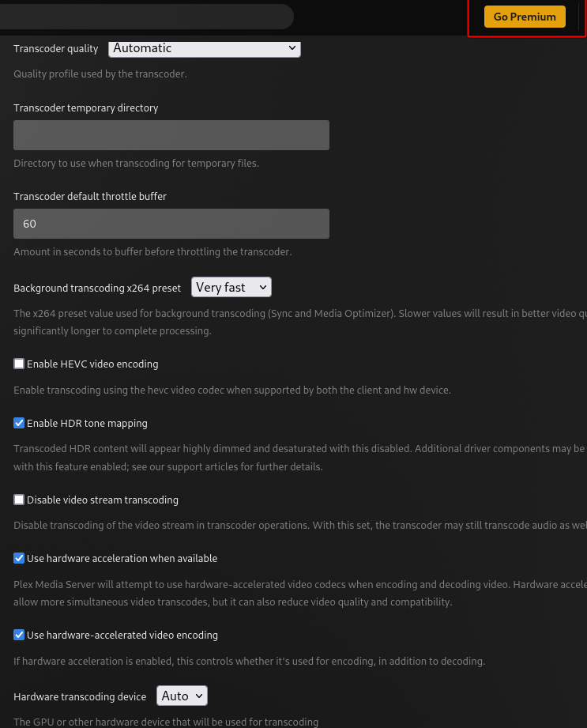The width and height of the screenshot is (587, 728).
Task: Disable HDR tone mapping
Action: (19, 423)
